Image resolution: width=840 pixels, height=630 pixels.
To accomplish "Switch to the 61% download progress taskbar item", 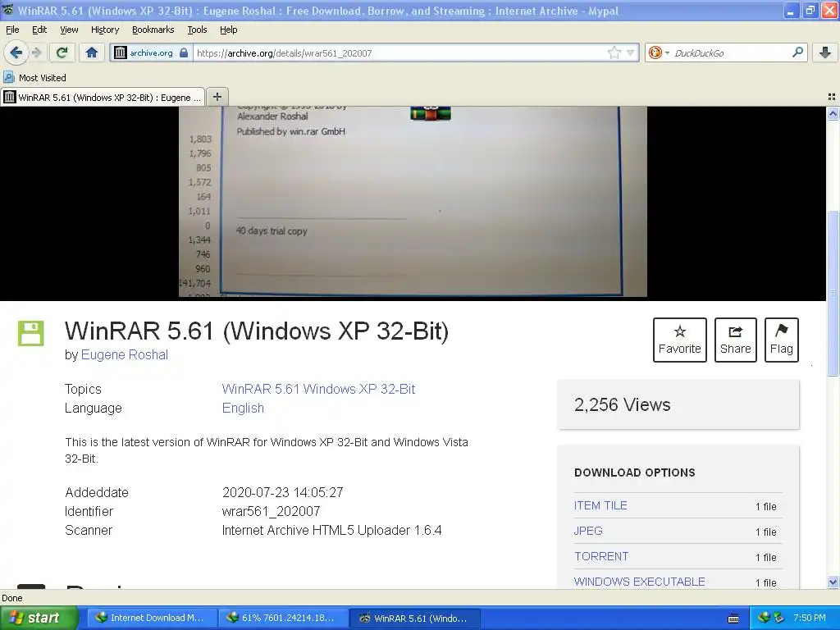I will click(283, 618).
